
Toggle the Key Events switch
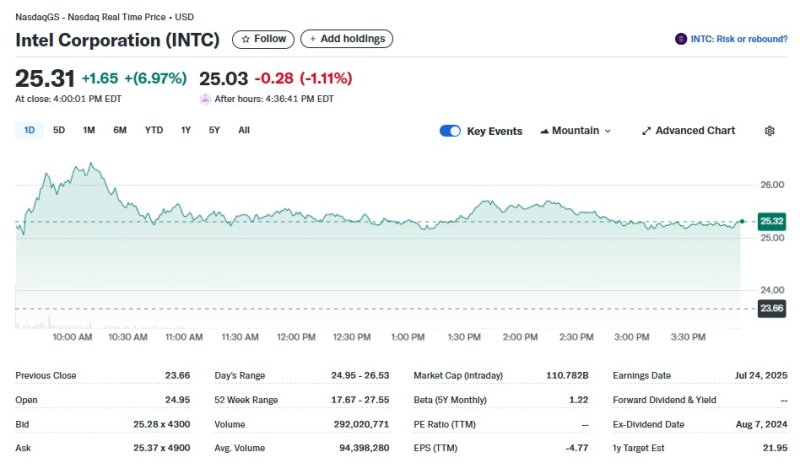click(x=450, y=131)
